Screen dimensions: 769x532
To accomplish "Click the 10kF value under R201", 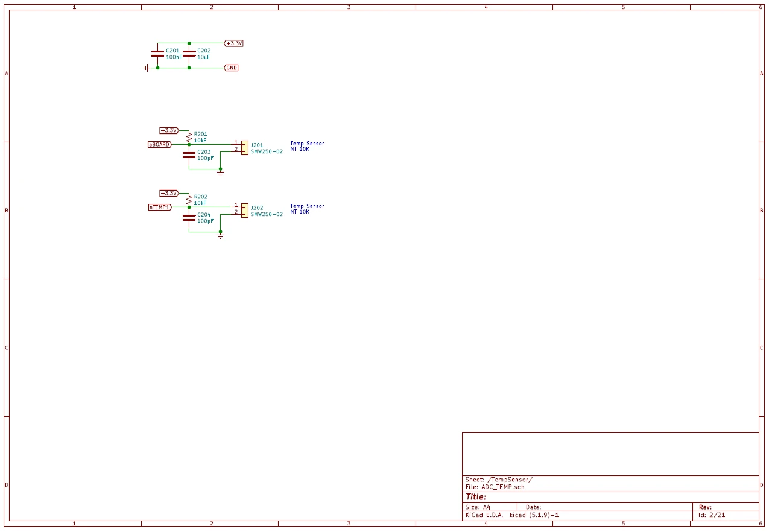I will (200, 140).
